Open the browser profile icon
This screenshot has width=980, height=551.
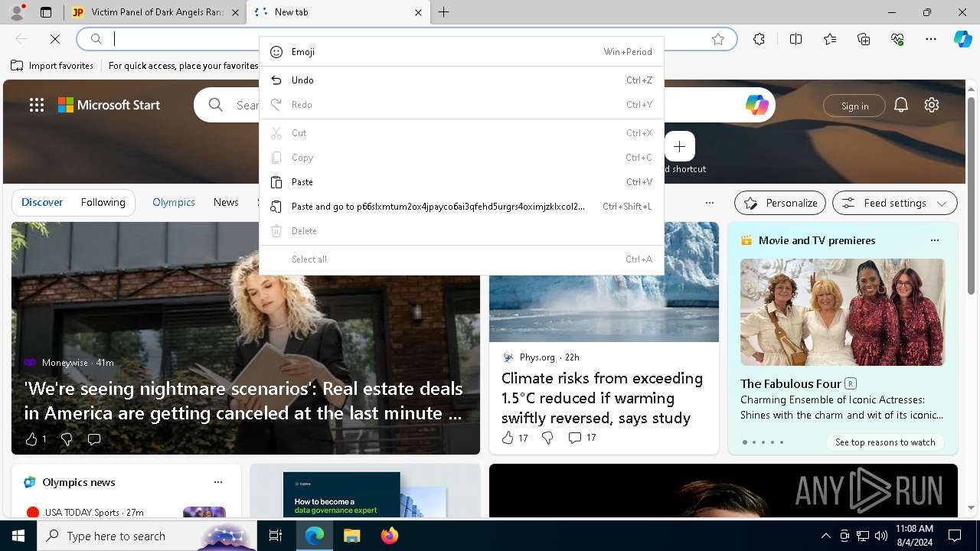(x=17, y=11)
